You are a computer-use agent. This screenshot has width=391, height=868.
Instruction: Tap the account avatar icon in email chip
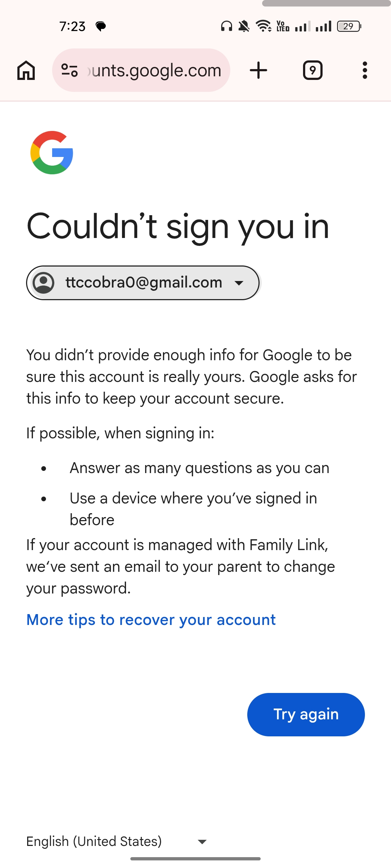click(44, 283)
